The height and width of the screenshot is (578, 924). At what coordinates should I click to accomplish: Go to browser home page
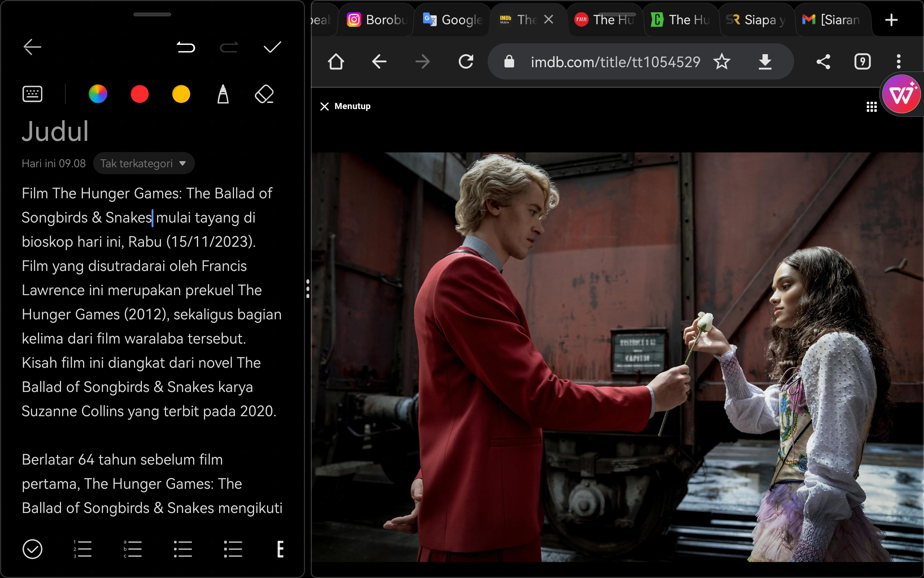coord(336,61)
